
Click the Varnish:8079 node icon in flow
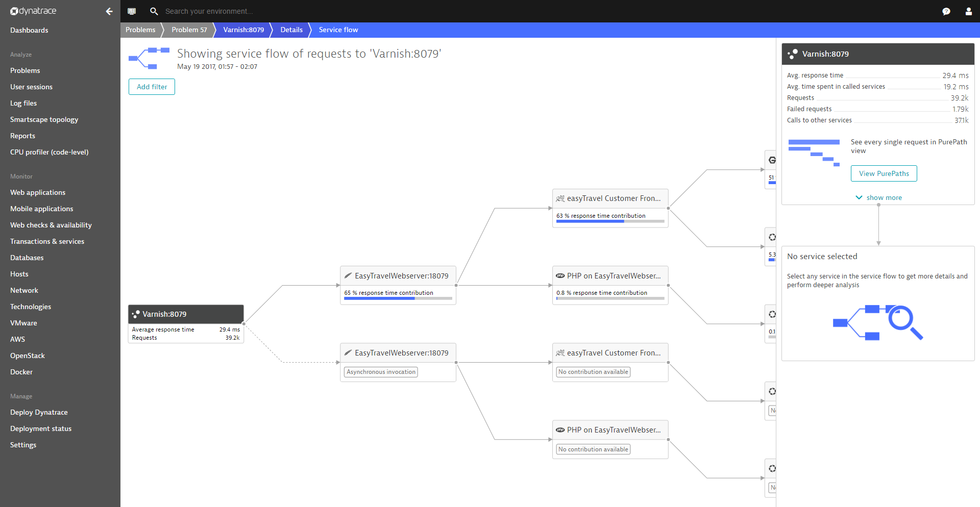(x=136, y=314)
